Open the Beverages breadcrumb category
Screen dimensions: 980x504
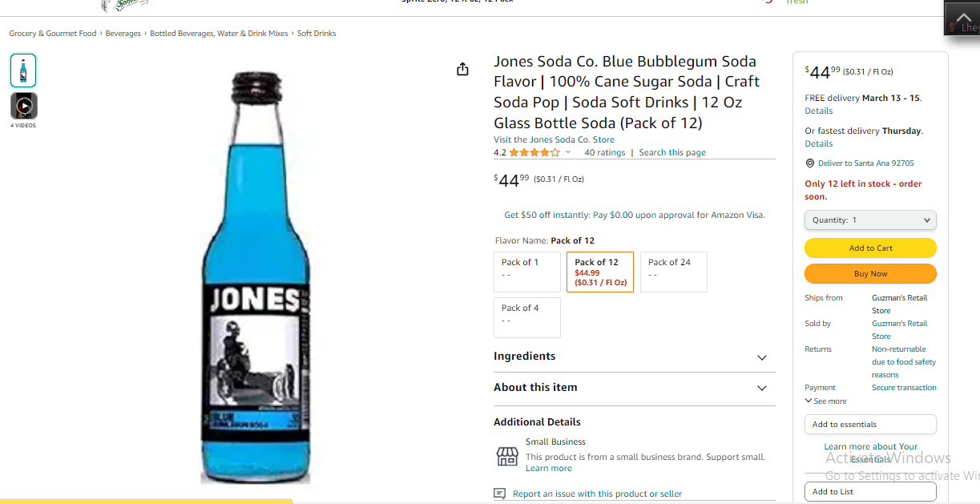point(123,34)
